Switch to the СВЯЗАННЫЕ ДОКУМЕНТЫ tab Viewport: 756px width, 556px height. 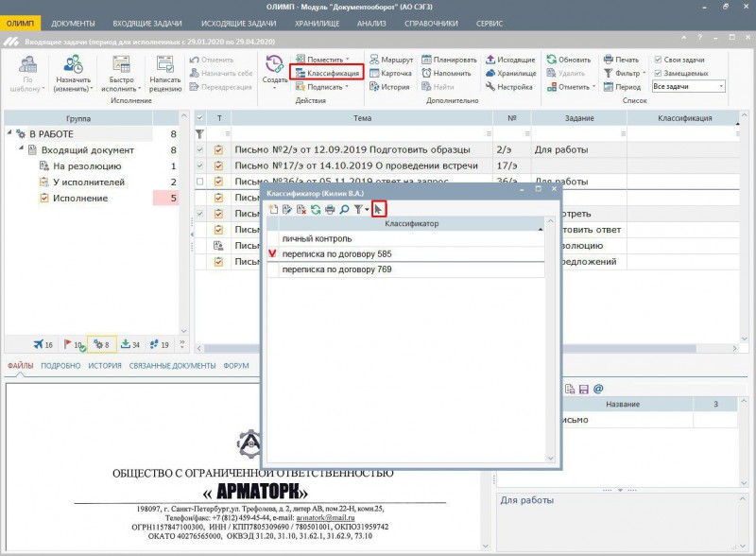pyautogui.click(x=172, y=365)
